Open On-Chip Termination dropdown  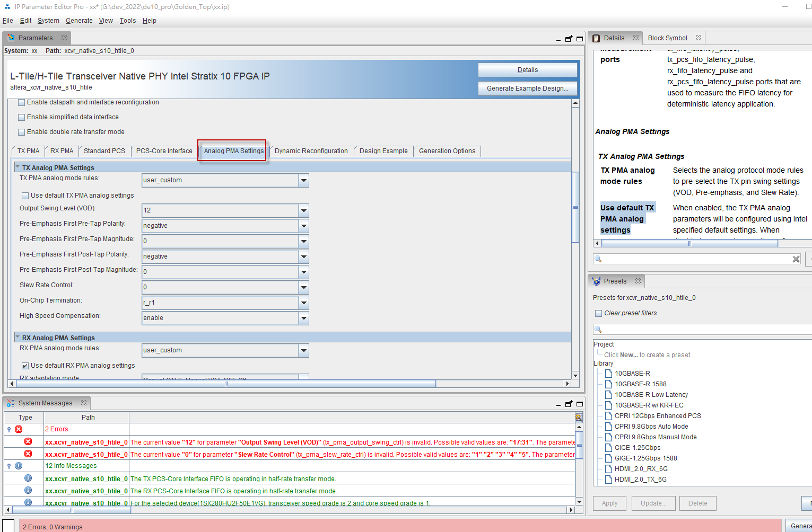(304, 303)
